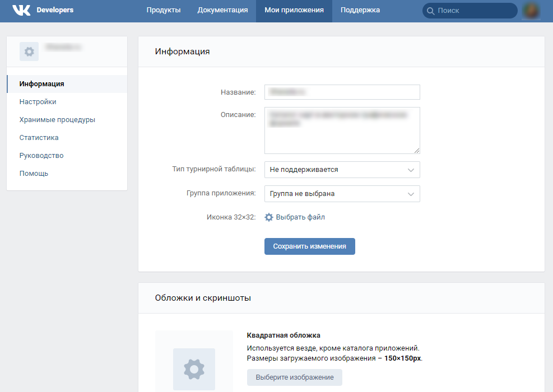Go to Документация in the top navigation
This screenshot has width=553, height=392.
222,10
